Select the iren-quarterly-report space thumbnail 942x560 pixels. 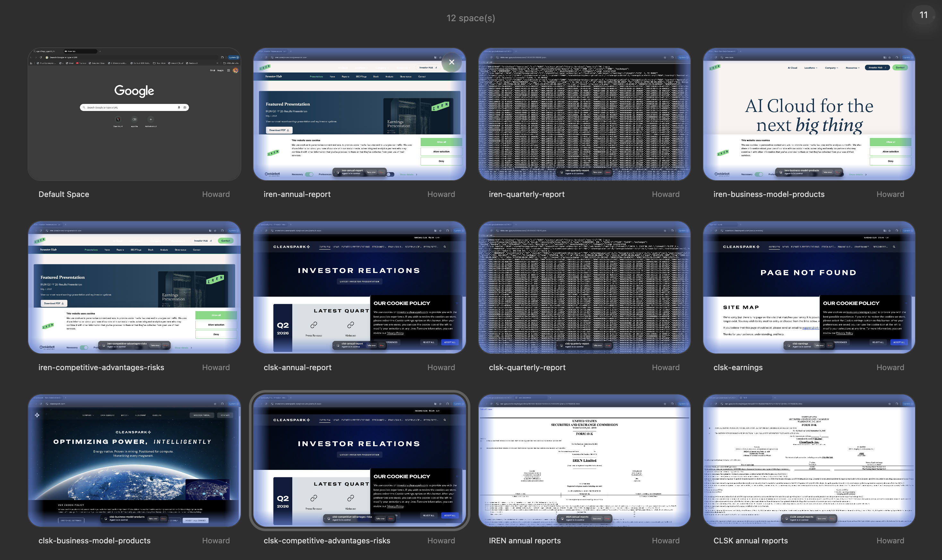pos(584,114)
